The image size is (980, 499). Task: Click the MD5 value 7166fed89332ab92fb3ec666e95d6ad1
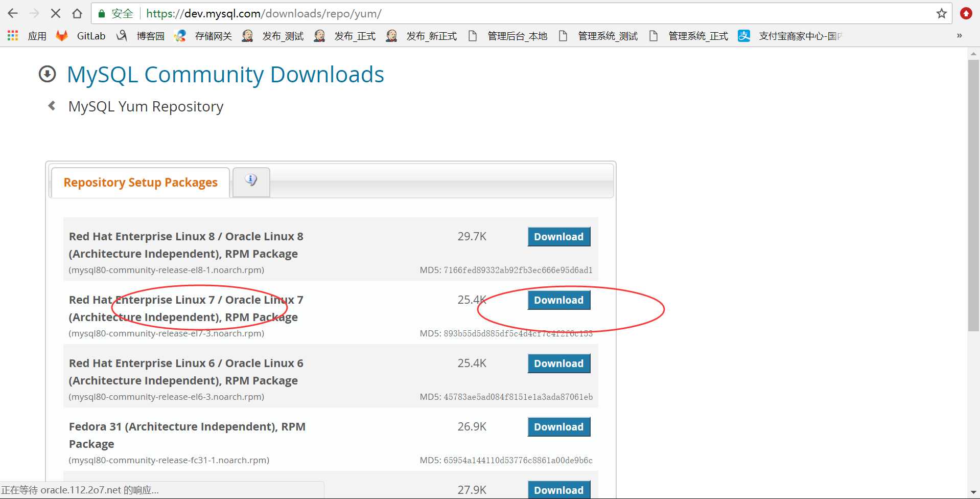tap(518, 270)
